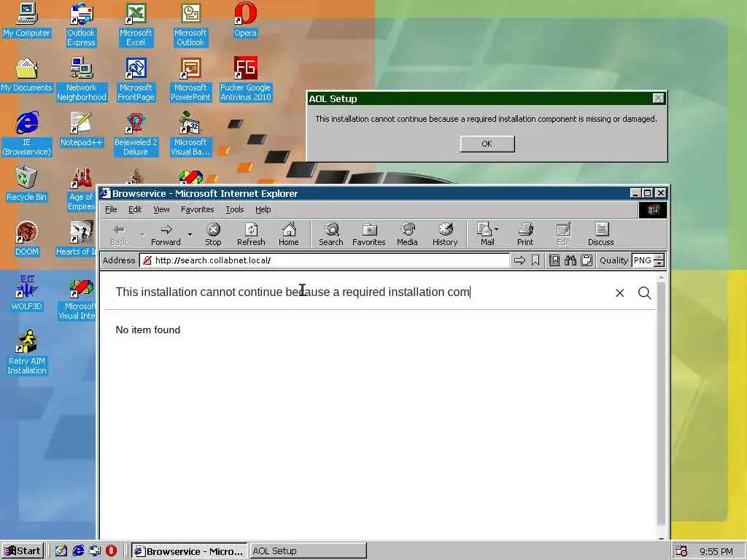Click the clipboard icon in address bar
The height and width of the screenshot is (560, 747).
pyautogui.click(x=587, y=260)
